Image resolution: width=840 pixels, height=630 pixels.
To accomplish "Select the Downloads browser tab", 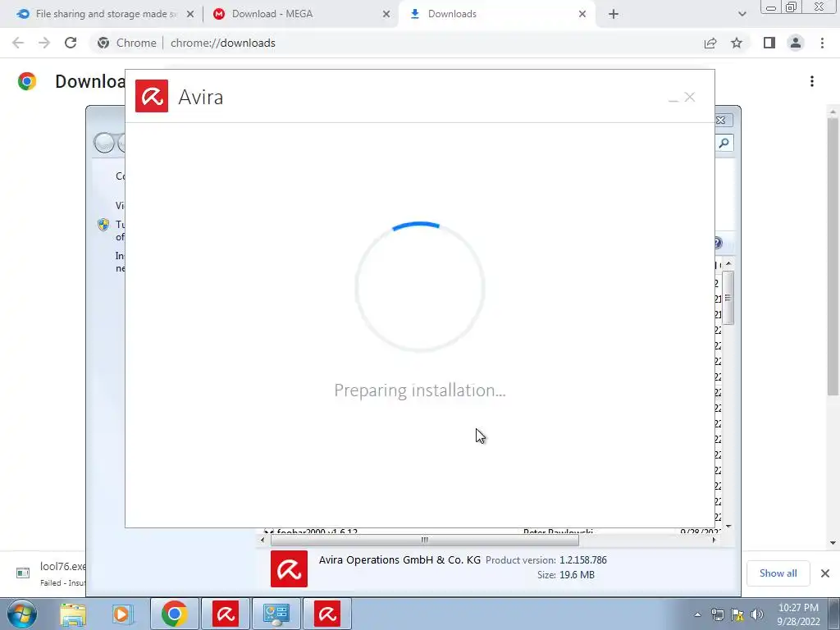I will (495, 14).
